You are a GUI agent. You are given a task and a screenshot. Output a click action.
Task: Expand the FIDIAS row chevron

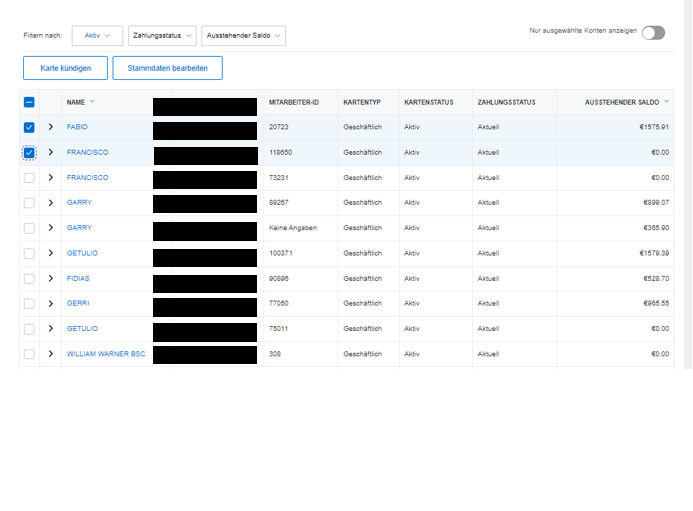click(x=50, y=279)
